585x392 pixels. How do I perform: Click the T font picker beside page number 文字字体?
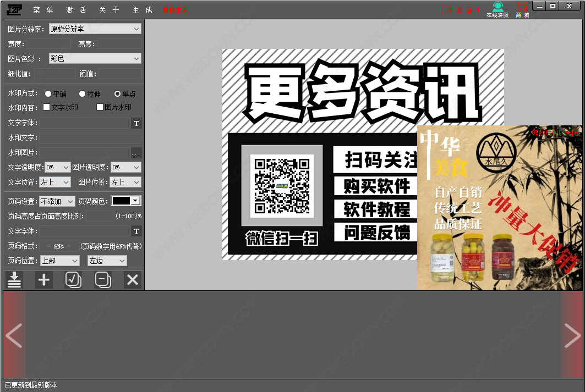pyautogui.click(x=136, y=231)
